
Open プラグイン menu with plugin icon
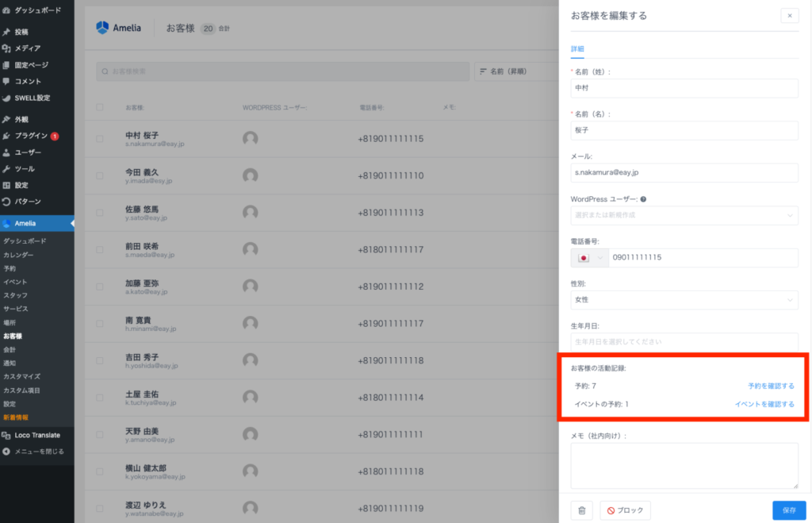pos(7,136)
